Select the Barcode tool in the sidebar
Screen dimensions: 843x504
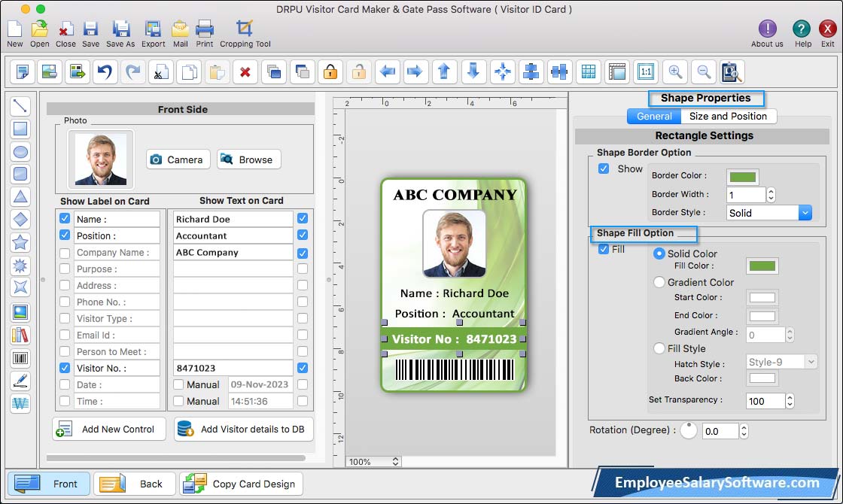click(x=20, y=358)
